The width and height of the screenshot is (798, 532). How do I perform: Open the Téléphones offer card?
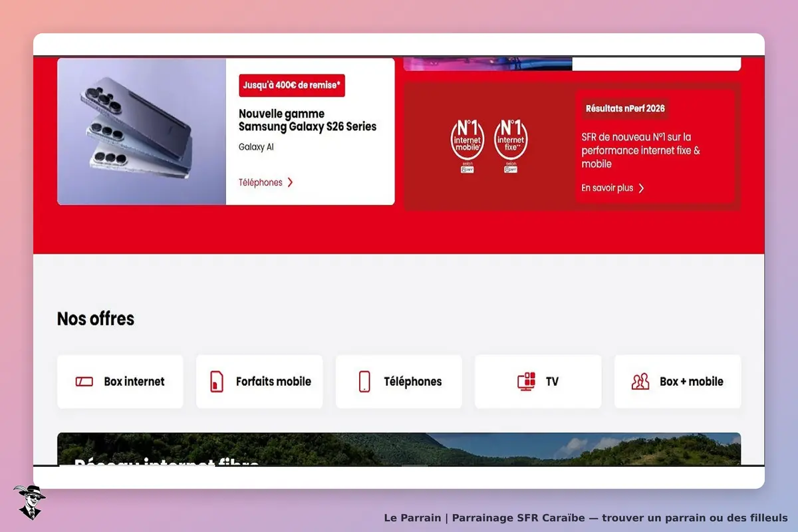(x=399, y=382)
